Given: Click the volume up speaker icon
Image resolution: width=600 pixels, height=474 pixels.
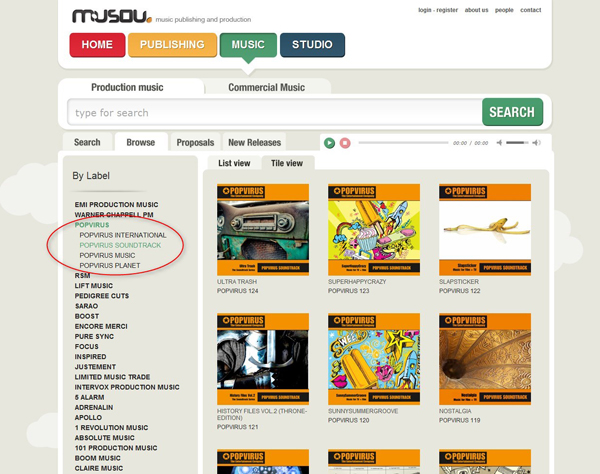Looking at the screenshot, I should pos(536,143).
